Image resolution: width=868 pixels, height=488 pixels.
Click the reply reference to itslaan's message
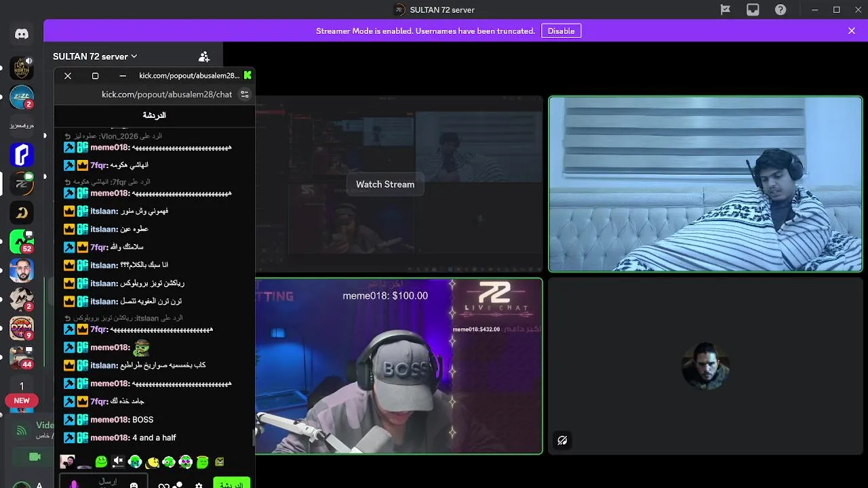click(123, 318)
